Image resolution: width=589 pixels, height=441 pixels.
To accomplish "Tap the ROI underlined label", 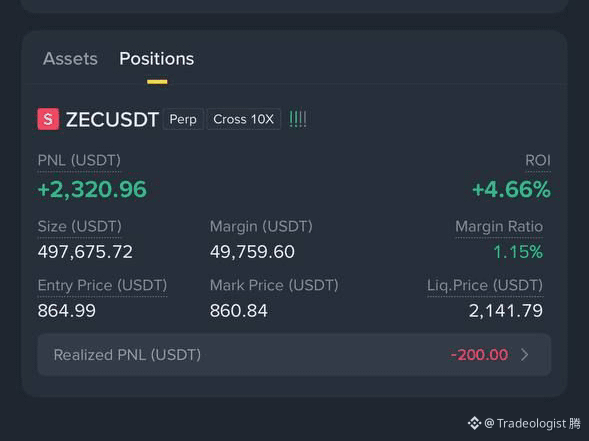I will 538,161.
